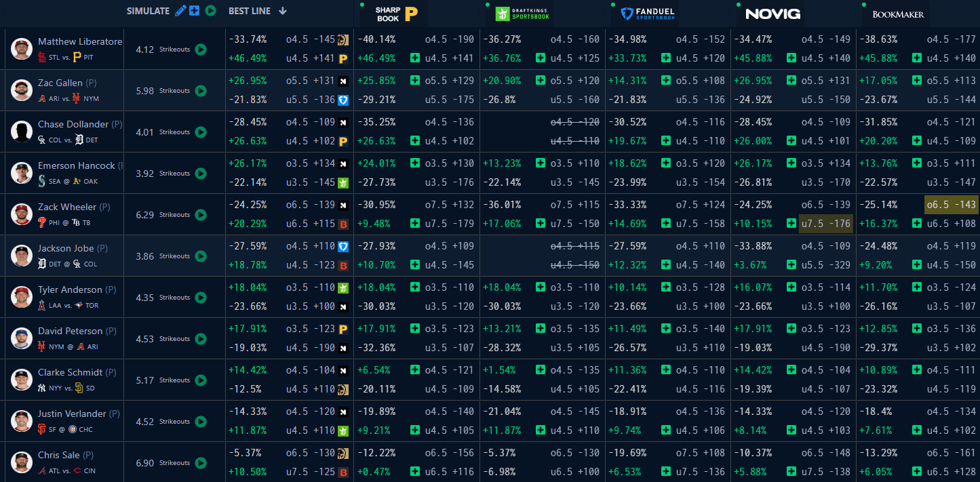Add Liberatore u4.5 +125 DraftKings plus icon
The height and width of the screenshot is (482, 980).
[541, 58]
